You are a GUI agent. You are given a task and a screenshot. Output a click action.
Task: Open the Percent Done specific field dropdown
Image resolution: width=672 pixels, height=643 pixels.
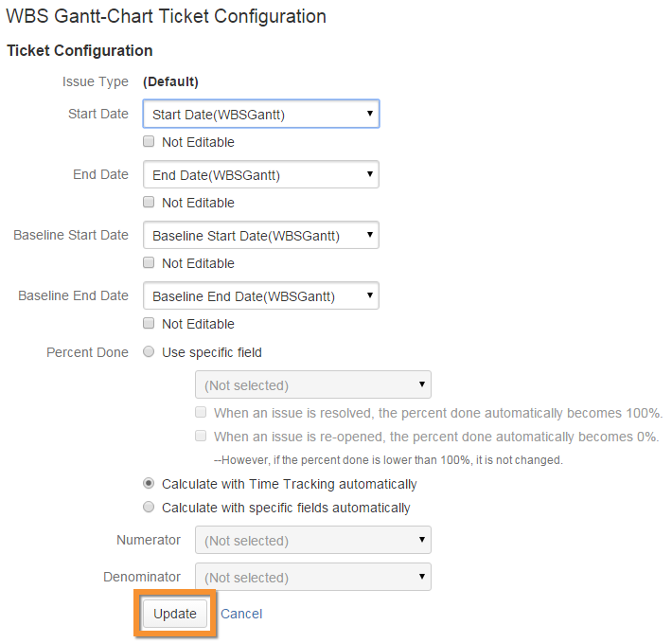coord(312,385)
